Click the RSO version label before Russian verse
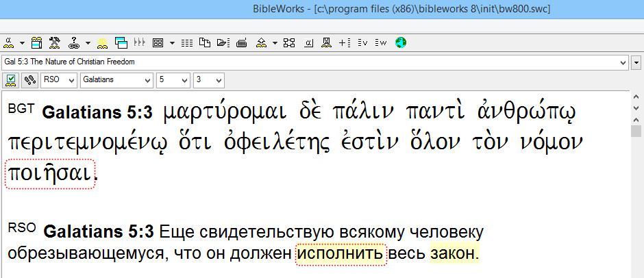The width and height of the screenshot is (644, 278). [23, 227]
